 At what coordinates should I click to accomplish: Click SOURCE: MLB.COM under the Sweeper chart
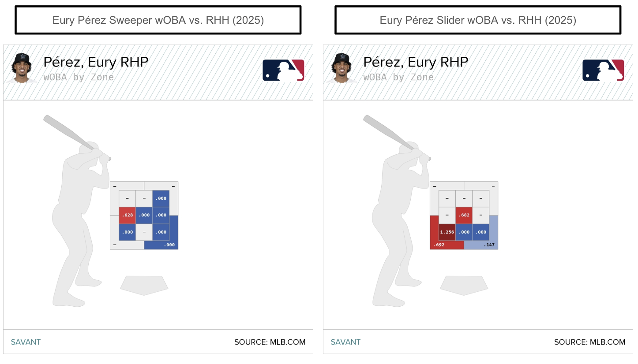[x=270, y=342]
